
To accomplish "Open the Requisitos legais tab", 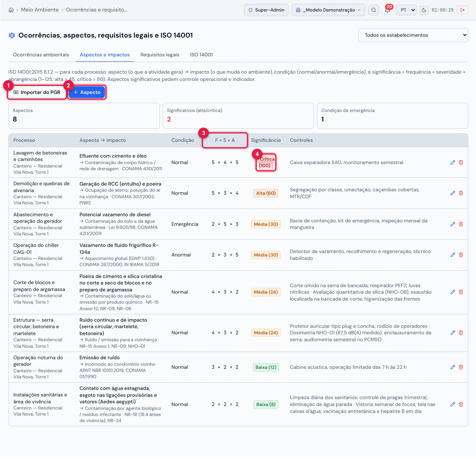I will point(160,55).
